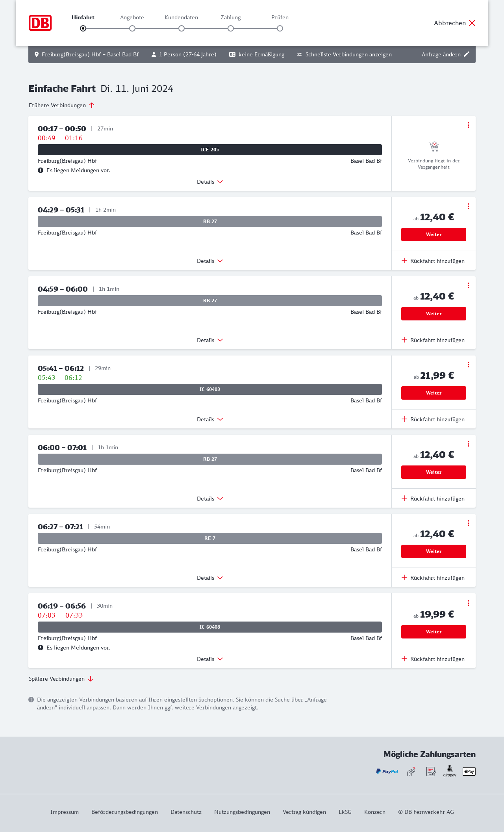
Task: Load Frühere Verbindungen
Action: tap(62, 105)
